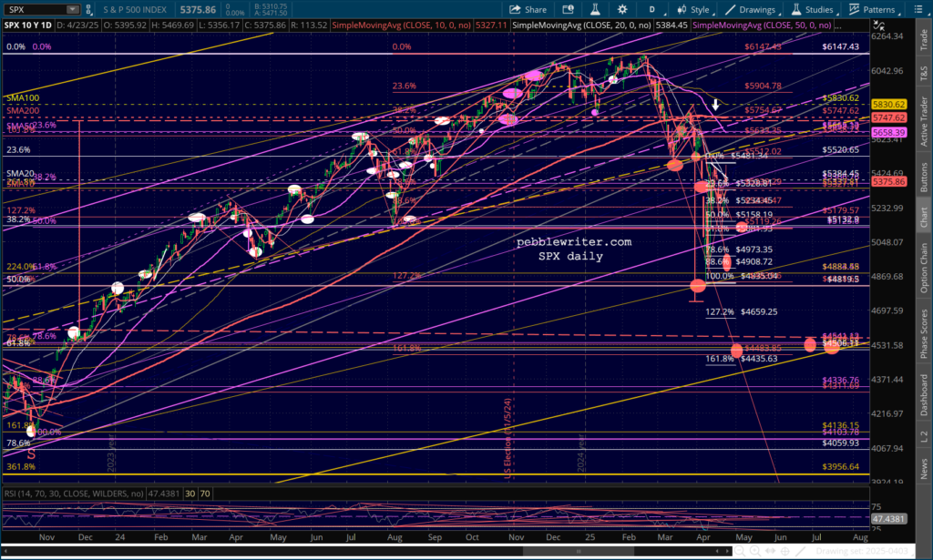
Task: Click the magenta SimpleMovingAvg (CLOSE, 50, 0, no) label
Action: pyautogui.click(x=762, y=25)
